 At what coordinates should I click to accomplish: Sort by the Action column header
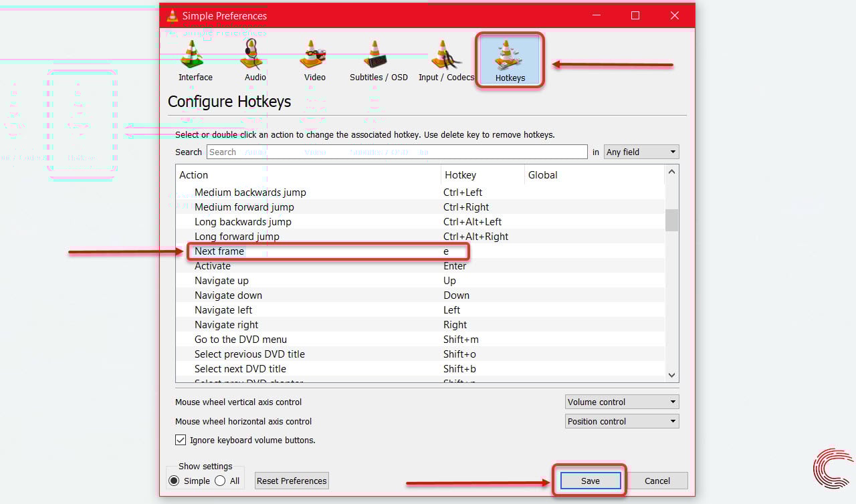tap(308, 175)
